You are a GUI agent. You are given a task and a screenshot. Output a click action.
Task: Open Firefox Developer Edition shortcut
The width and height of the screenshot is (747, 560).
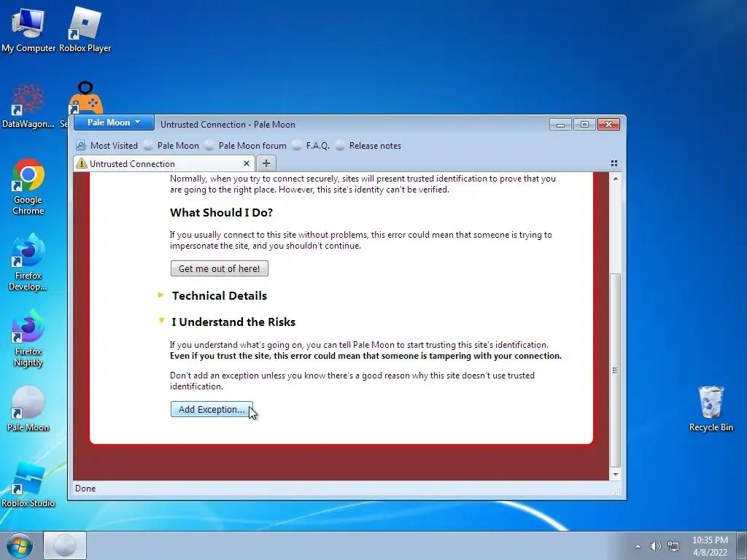(28, 262)
